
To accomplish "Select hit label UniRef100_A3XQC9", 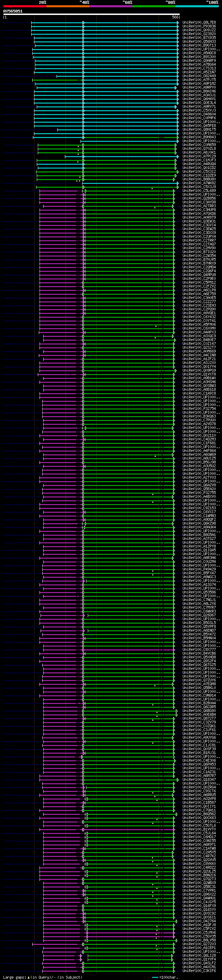I will click(199, 336).
